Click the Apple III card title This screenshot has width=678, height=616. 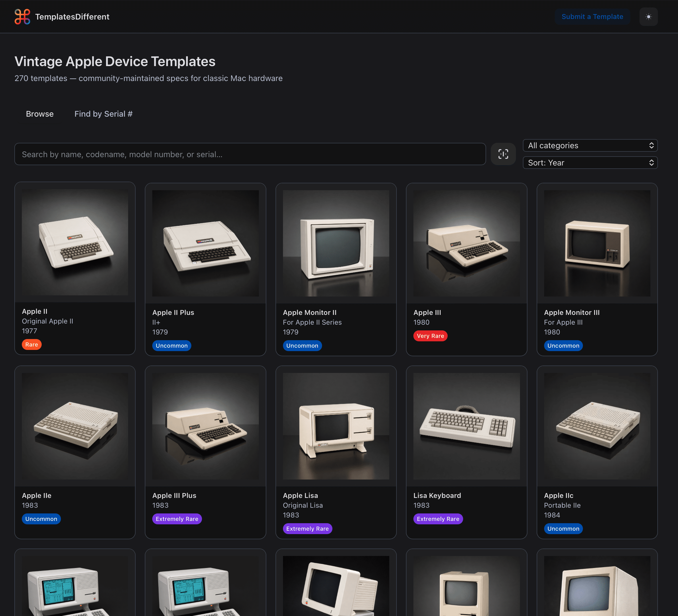point(427,313)
